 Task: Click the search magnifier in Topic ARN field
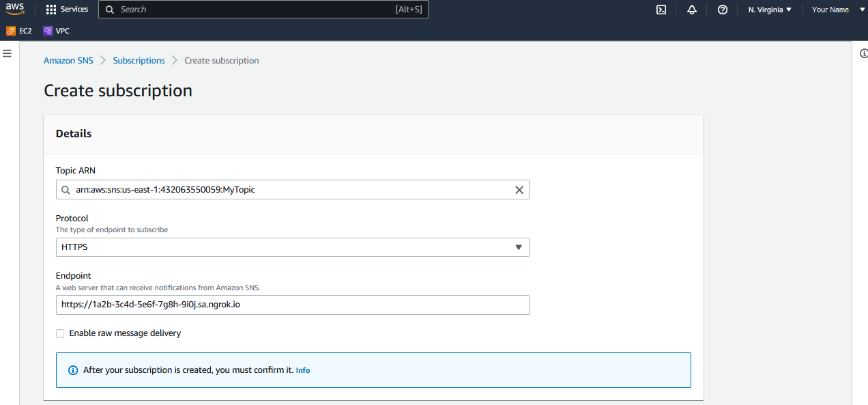coord(66,190)
